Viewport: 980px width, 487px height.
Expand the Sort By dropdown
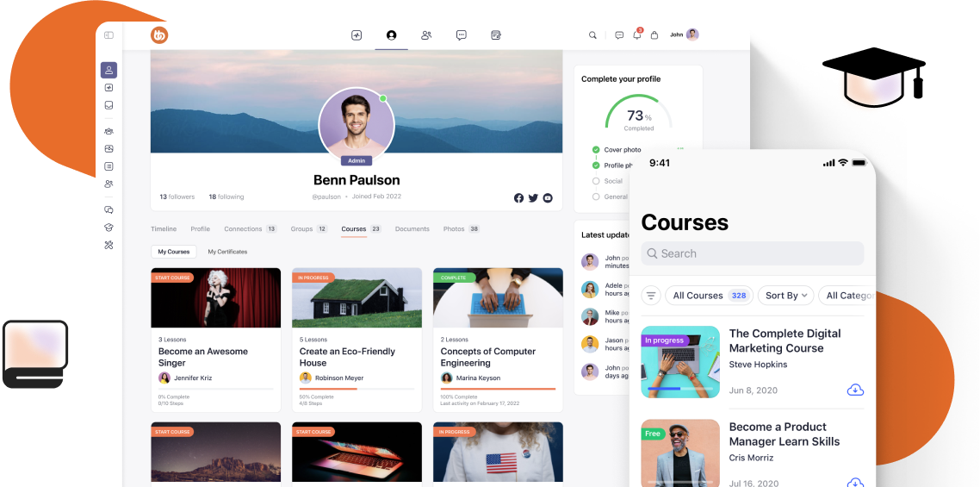click(787, 296)
